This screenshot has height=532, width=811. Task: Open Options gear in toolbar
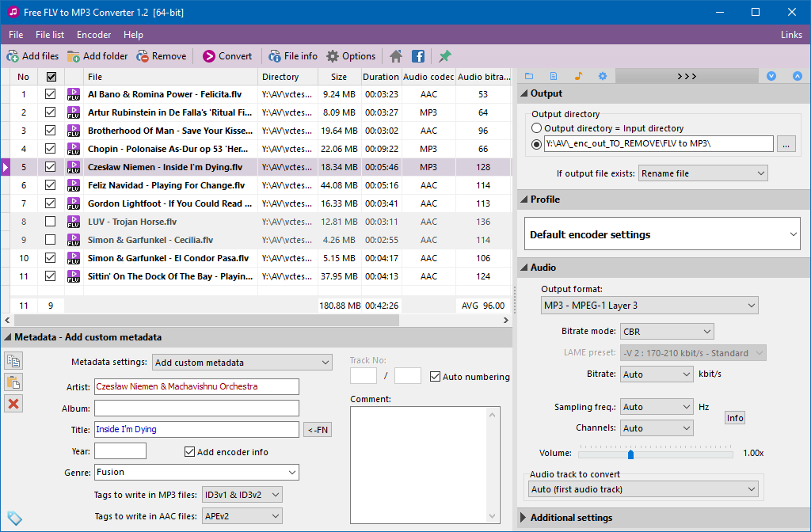[351, 56]
